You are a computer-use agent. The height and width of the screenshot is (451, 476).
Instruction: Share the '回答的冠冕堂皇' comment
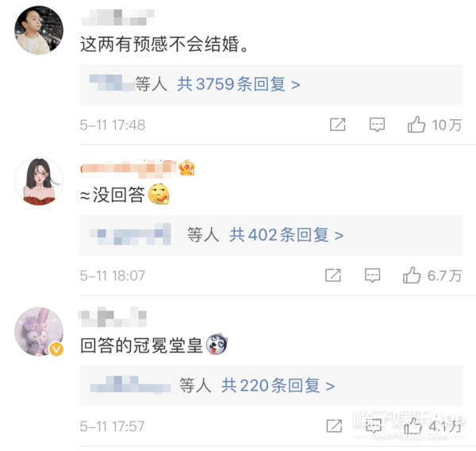click(334, 426)
